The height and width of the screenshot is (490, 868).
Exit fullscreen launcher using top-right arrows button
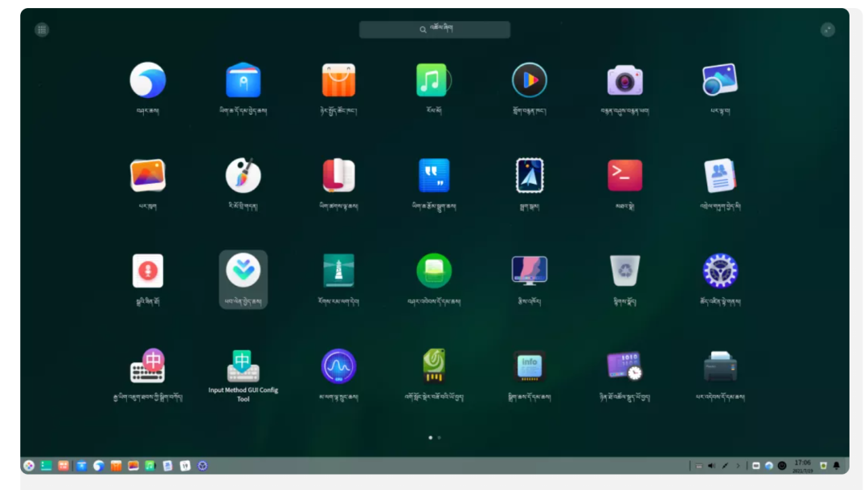click(x=828, y=30)
